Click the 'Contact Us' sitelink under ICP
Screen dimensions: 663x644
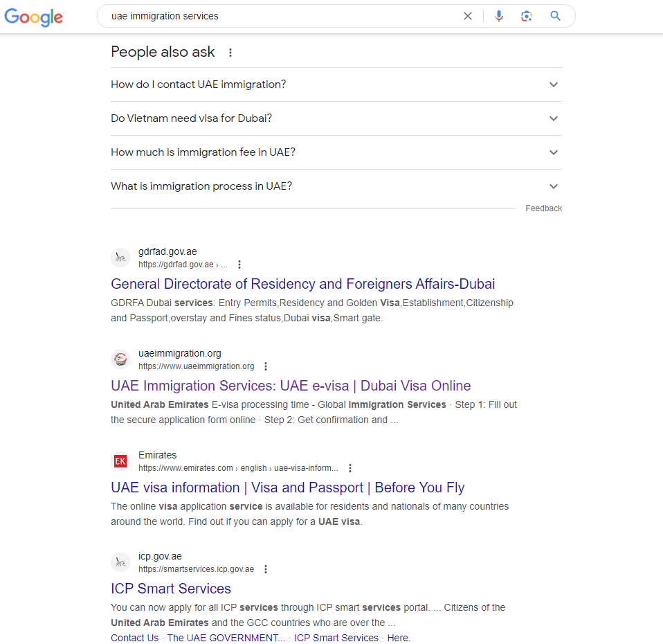(x=134, y=637)
